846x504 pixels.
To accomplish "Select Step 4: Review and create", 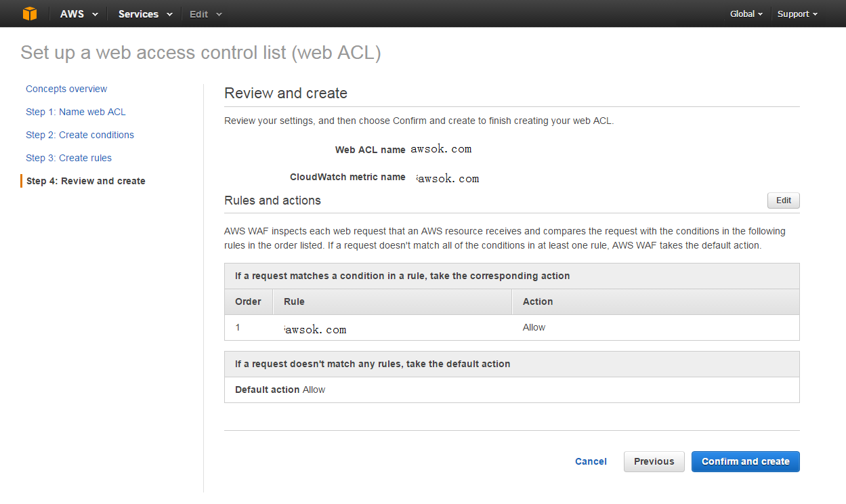I will [86, 181].
